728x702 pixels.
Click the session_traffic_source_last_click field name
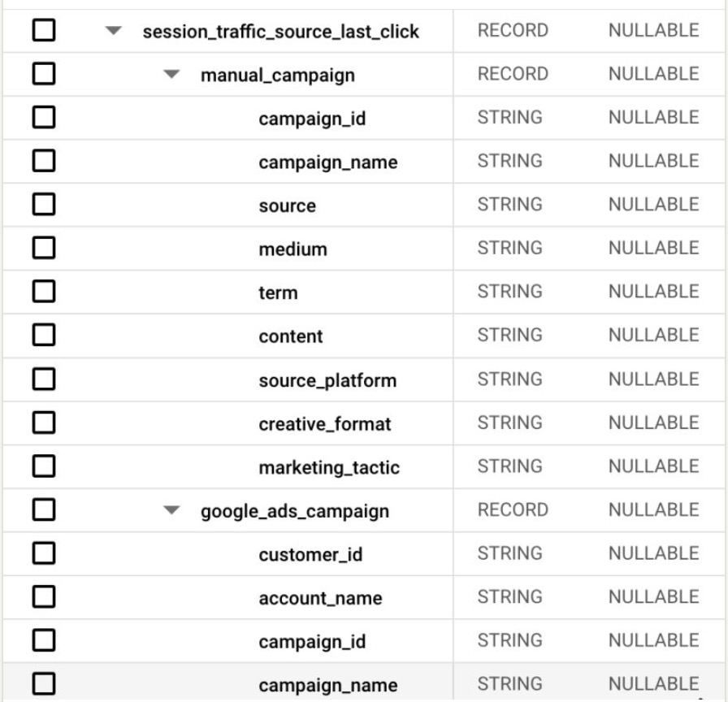280,32
